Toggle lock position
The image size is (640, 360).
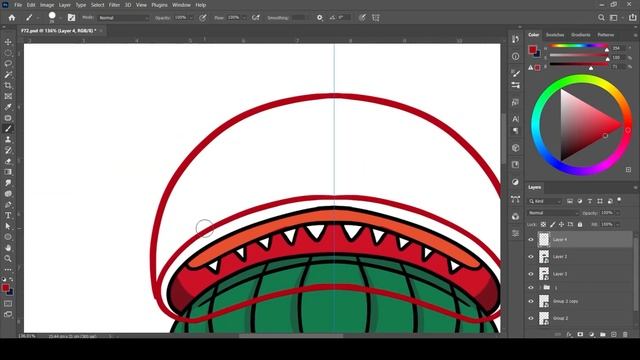pyautogui.click(x=562, y=224)
